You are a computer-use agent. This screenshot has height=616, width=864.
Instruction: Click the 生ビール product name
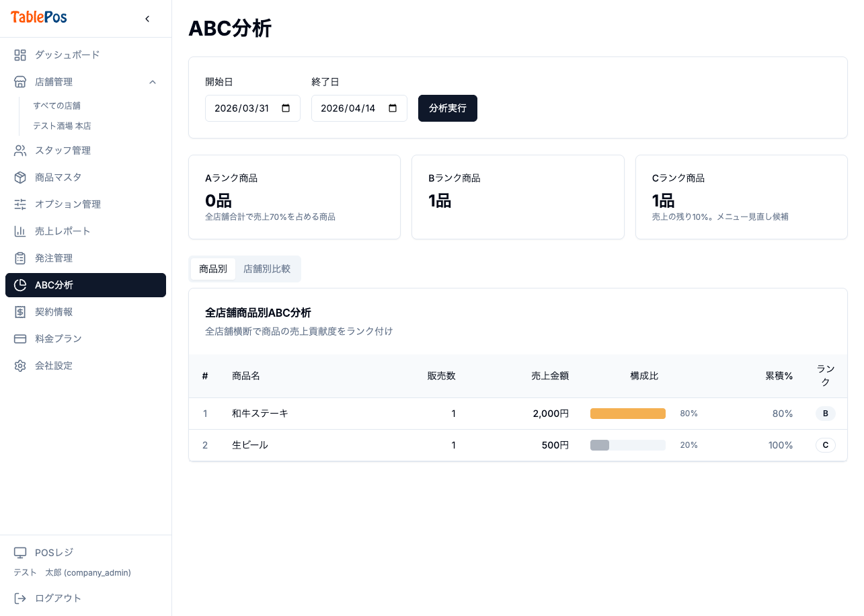pyautogui.click(x=250, y=445)
